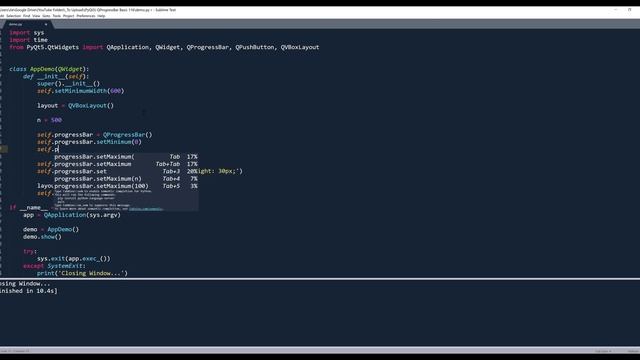Choose the progressBar.set autocomplete suggestion

(x=126, y=171)
